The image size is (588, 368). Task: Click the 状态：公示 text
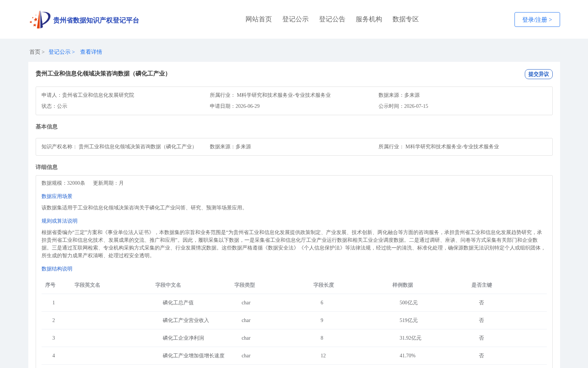(x=54, y=106)
